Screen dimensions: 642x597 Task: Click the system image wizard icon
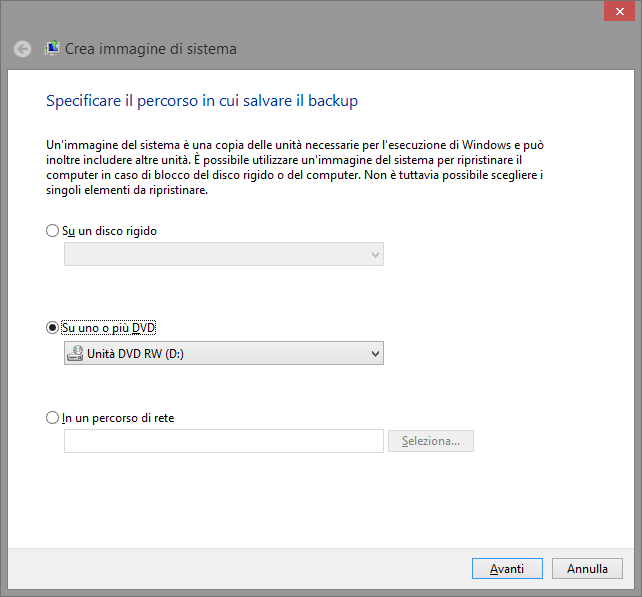coord(52,48)
